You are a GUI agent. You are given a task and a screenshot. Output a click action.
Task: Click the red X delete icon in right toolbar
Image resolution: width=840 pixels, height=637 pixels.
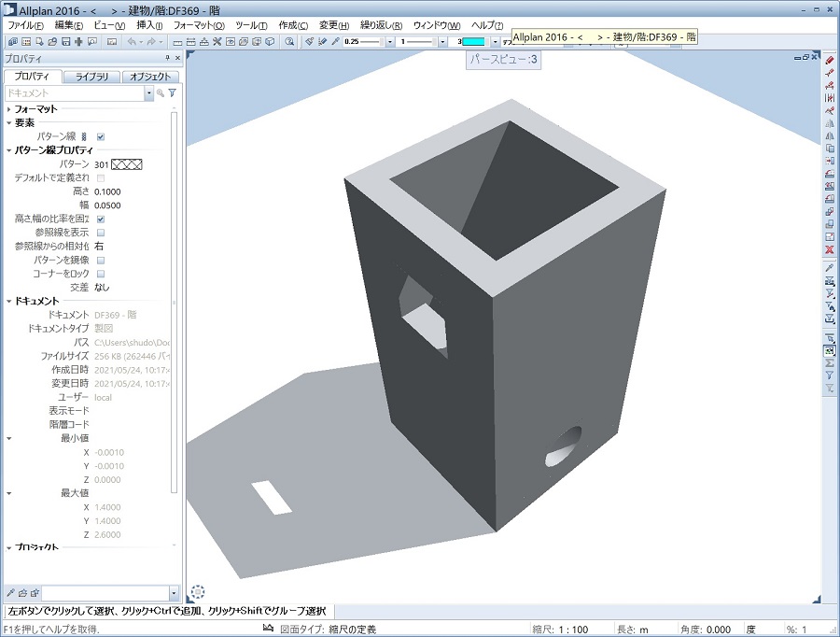(829, 250)
